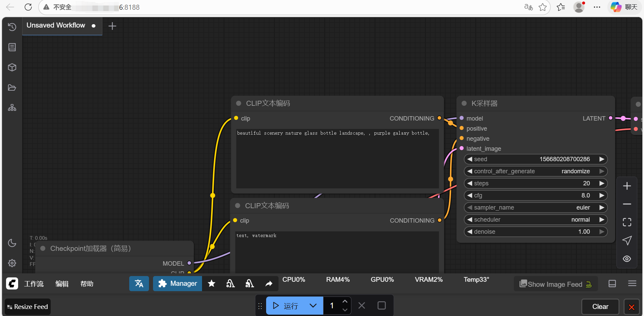Click the share arrow icon
Viewport: 644px width, 316px height.
click(269, 284)
